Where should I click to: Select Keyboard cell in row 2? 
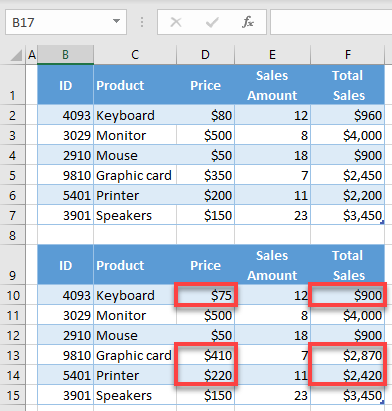pyautogui.click(x=135, y=115)
